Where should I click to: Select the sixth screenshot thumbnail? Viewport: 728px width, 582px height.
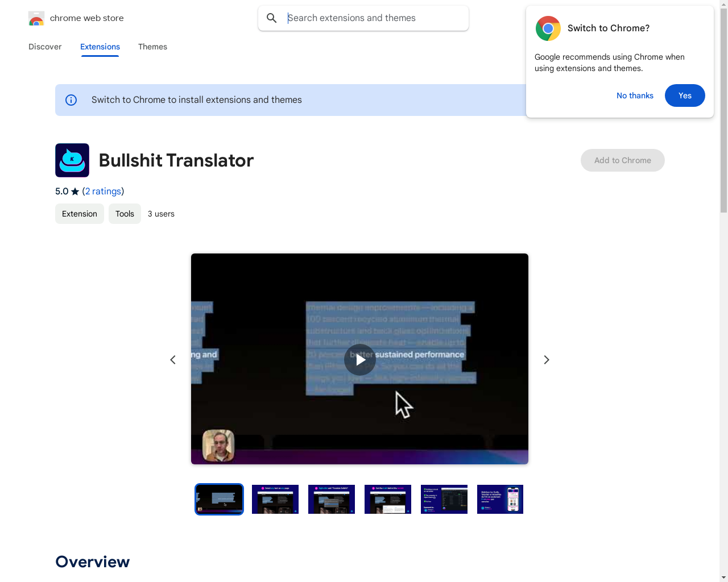pos(500,499)
